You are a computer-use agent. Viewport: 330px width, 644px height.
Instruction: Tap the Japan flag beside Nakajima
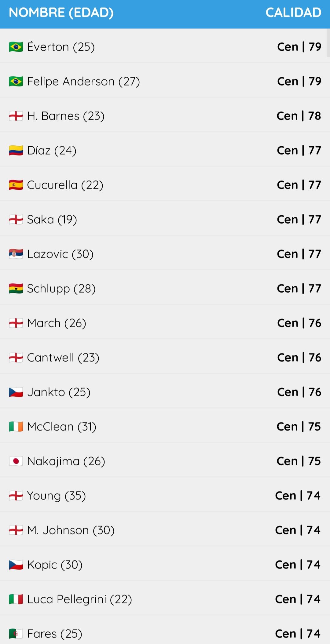tap(16, 461)
